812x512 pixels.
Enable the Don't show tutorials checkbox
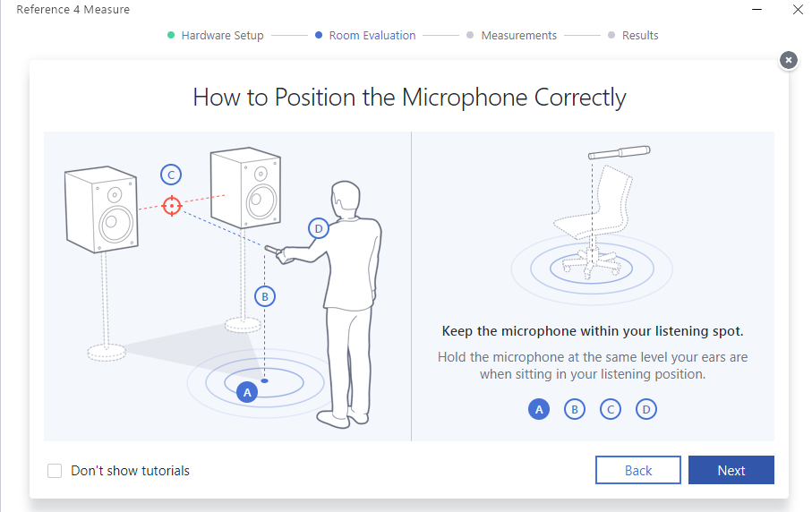coord(55,471)
